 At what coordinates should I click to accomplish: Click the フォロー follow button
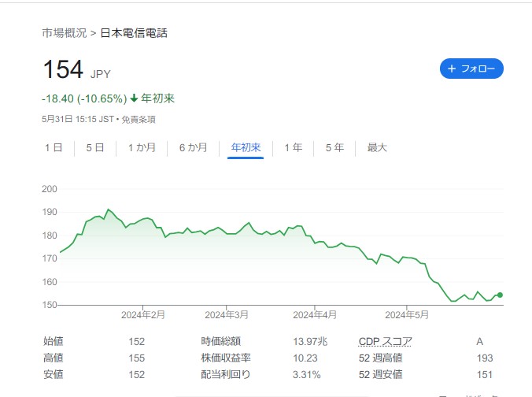(471, 69)
